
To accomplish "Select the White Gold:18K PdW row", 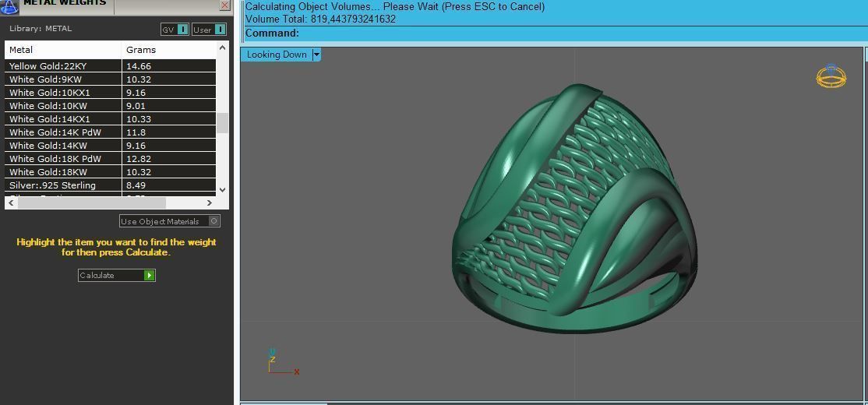I will click(x=110, y=159).
